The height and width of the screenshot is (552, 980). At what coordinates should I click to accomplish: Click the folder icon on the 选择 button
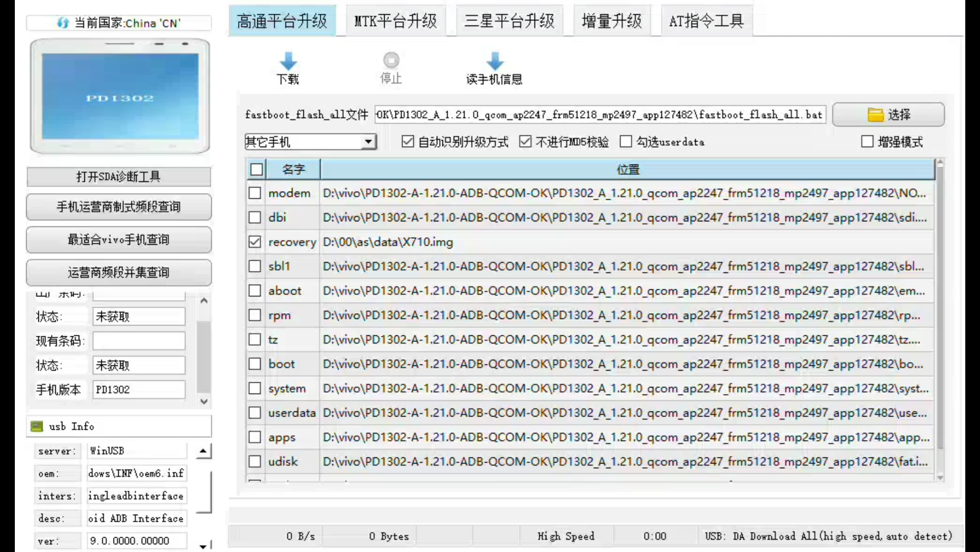[877, 114]
